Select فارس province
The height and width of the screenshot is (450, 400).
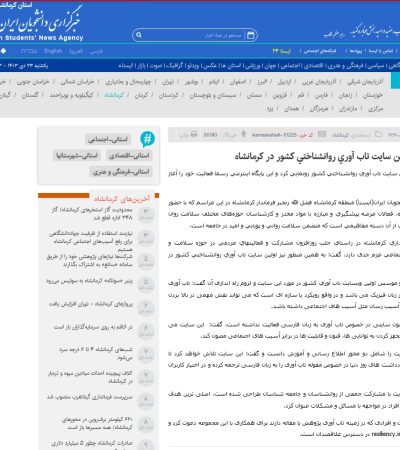(321, 95)
